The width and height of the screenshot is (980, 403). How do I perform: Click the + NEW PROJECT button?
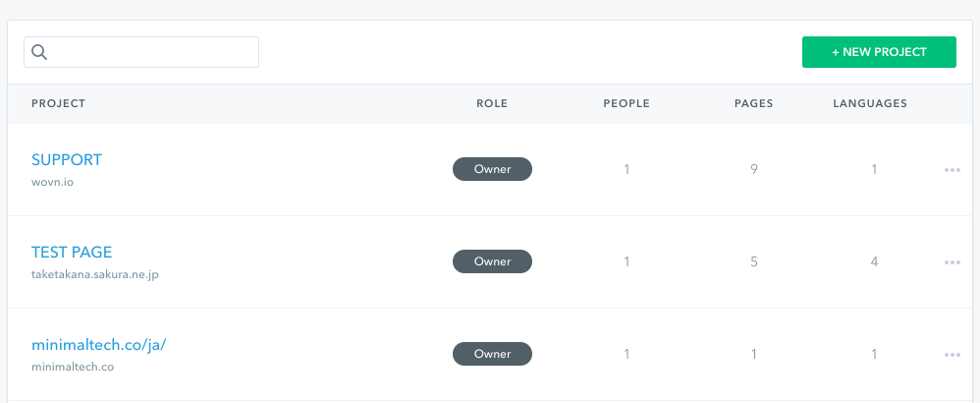879,52
